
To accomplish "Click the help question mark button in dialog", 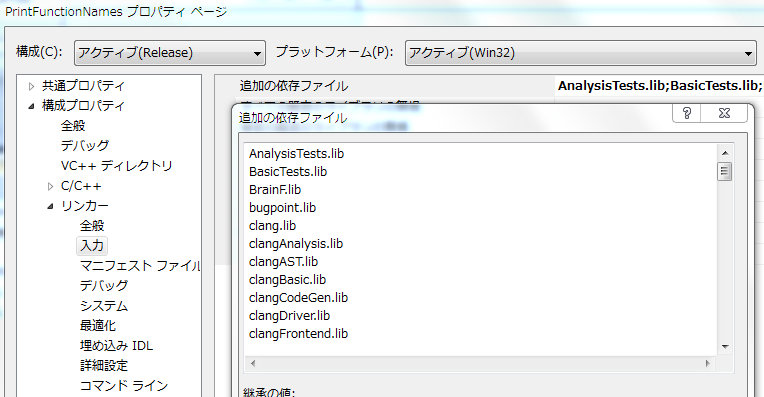I will 687,113.
